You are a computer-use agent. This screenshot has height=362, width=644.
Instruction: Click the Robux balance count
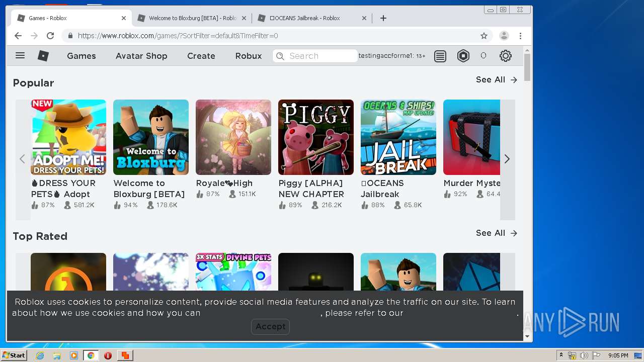pos(484,56)
